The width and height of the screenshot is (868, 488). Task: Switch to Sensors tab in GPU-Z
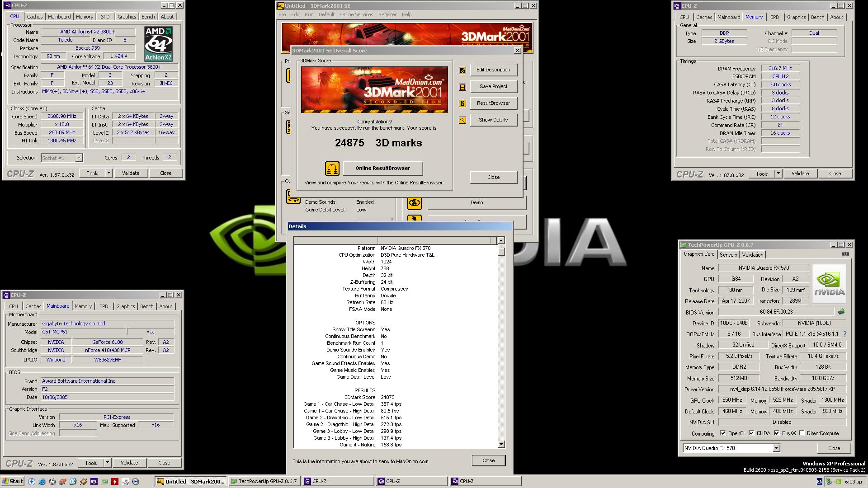tap(728, 255)
